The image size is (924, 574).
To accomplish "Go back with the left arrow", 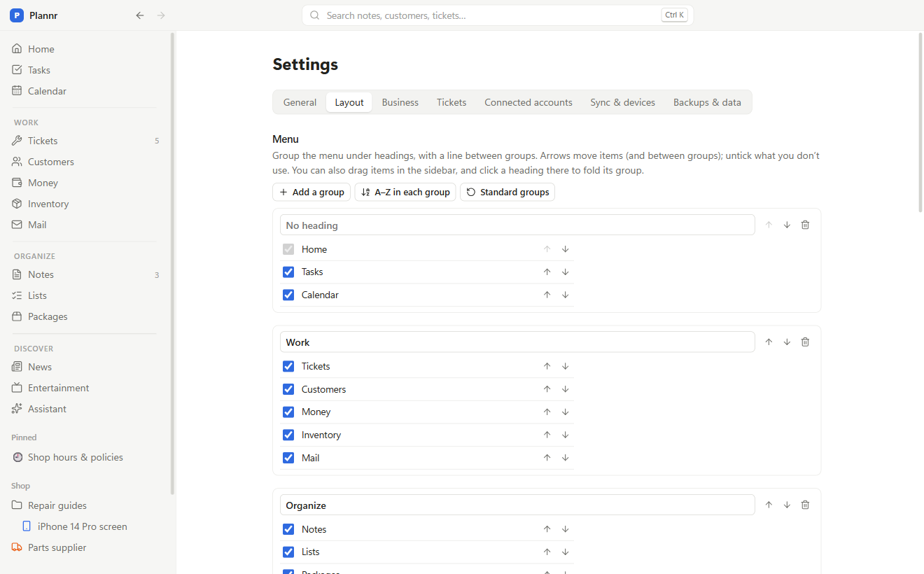I will (140, 15).
